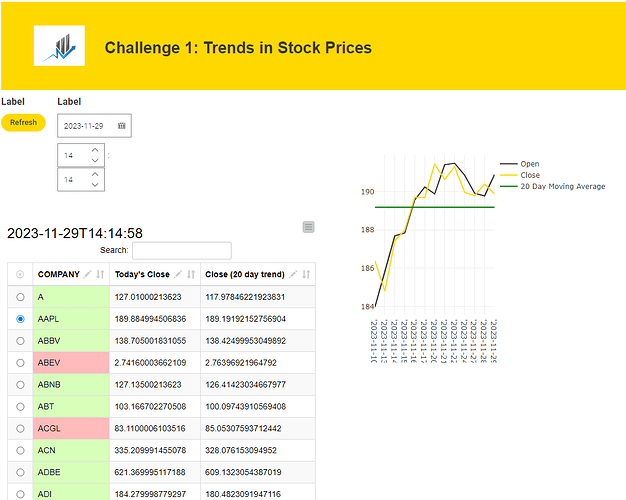626x500 pixels.
Task: Click value 100.09743910569408 in ABT row
Action: pos(246,407)
